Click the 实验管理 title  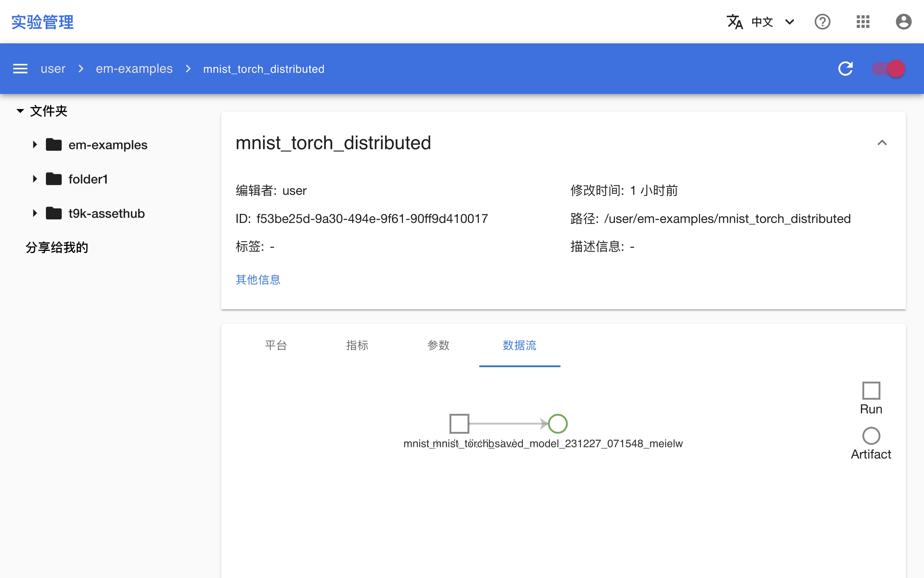click(x=42, y=22)
